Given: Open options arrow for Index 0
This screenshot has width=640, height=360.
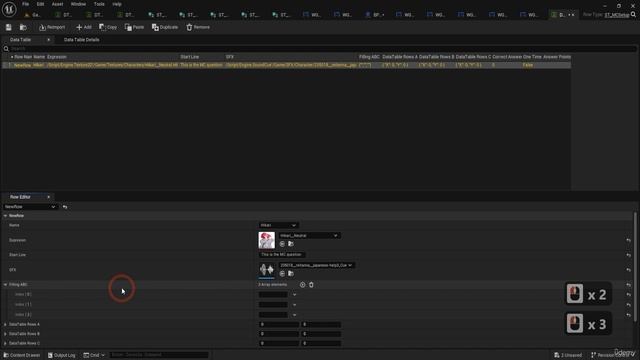Looking at the screenshot, I should (x=295, y=294).
